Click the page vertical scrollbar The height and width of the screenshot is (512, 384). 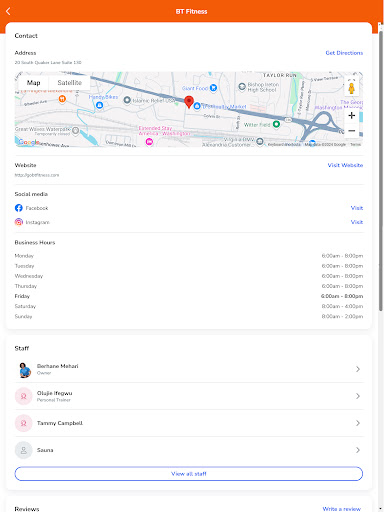381,170
